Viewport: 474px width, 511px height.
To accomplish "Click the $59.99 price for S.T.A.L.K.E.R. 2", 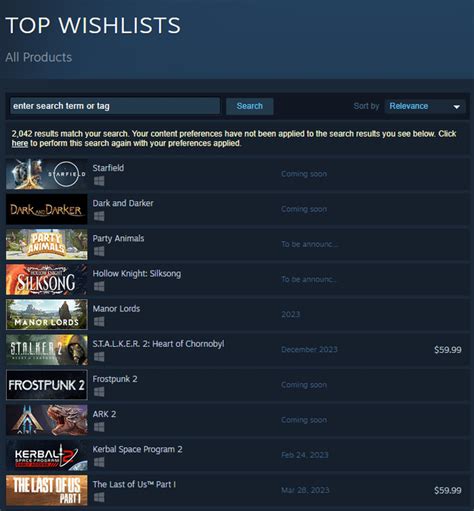I will click(448, 350).
